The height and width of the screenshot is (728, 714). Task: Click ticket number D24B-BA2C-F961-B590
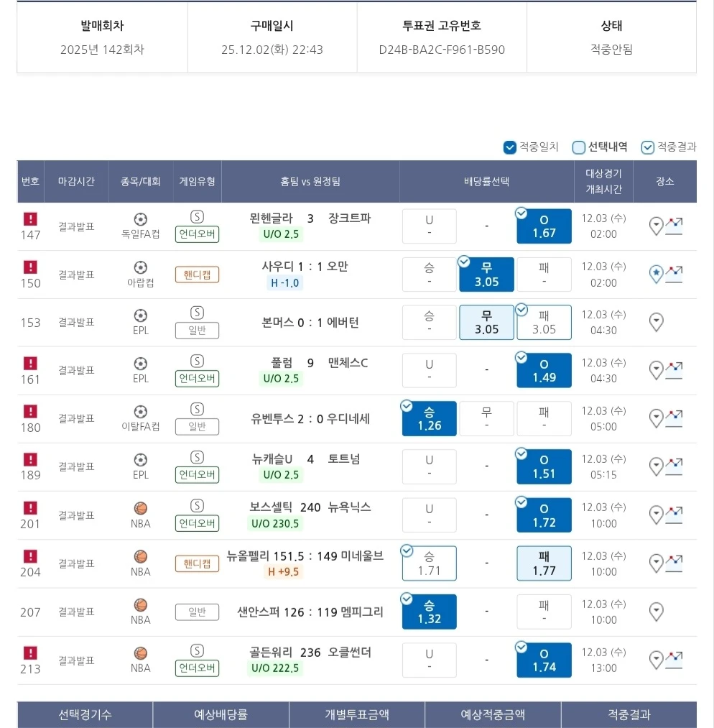442,50
